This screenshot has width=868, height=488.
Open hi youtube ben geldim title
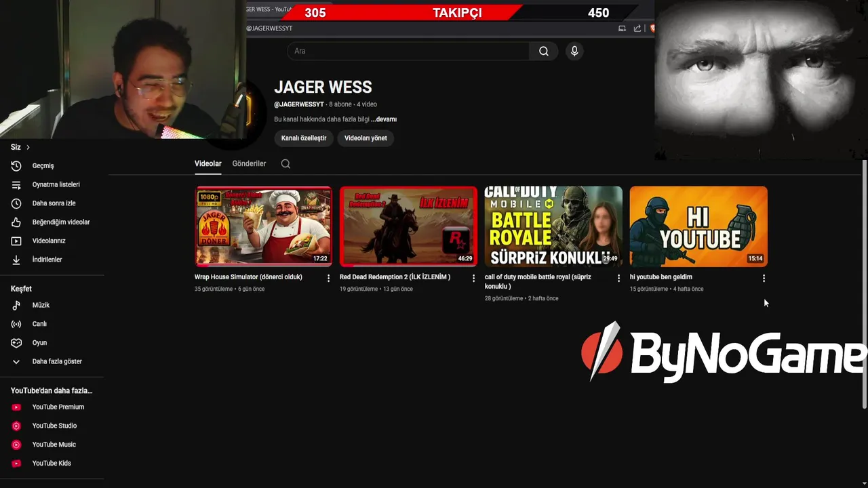[661, 277]
